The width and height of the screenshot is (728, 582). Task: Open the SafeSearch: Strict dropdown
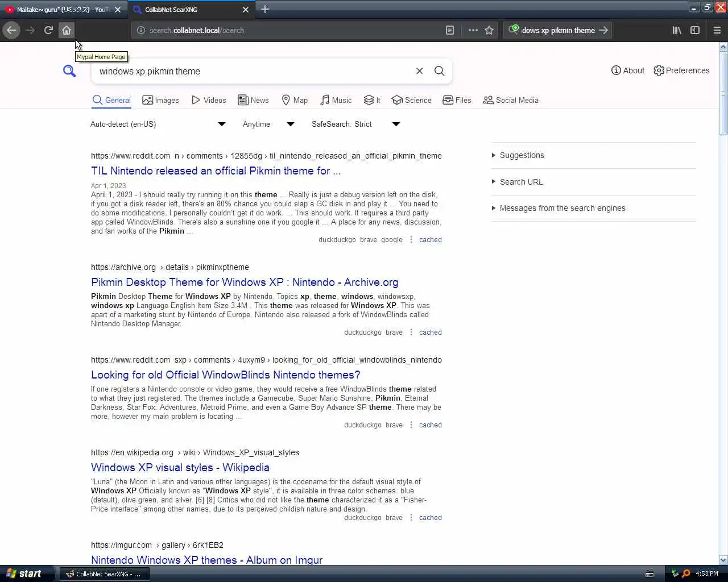click(x=355, y=124)
